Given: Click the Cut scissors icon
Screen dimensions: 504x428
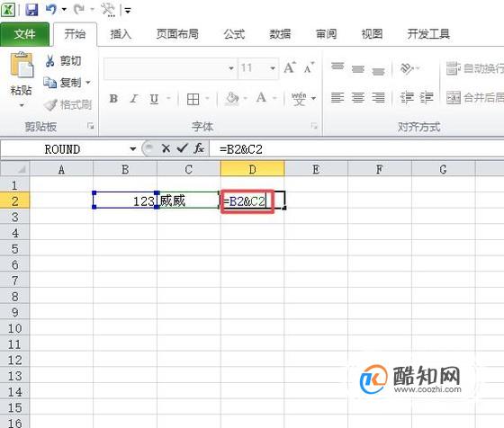Looking at the screenshot, I should coord(49,60).
